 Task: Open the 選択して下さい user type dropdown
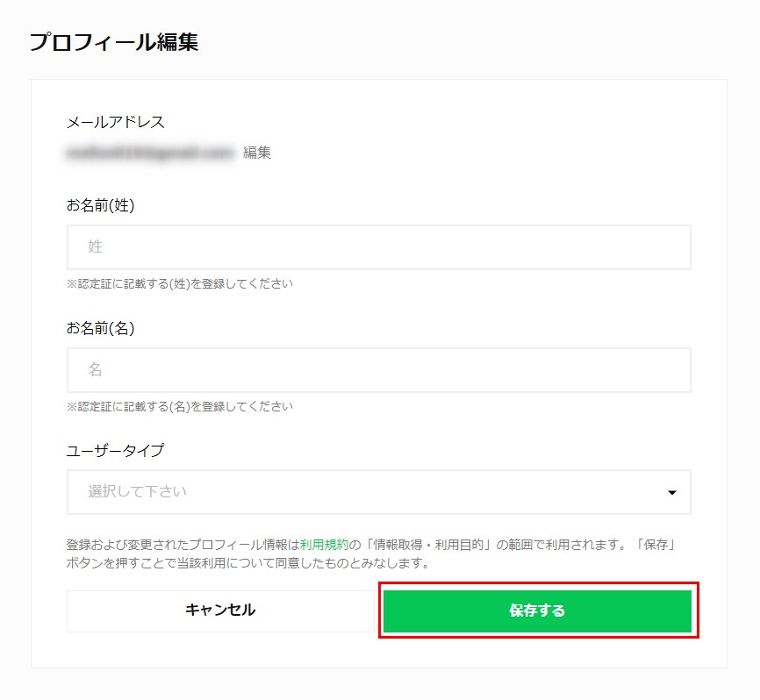pyautogui.click(x=369, y=492)
